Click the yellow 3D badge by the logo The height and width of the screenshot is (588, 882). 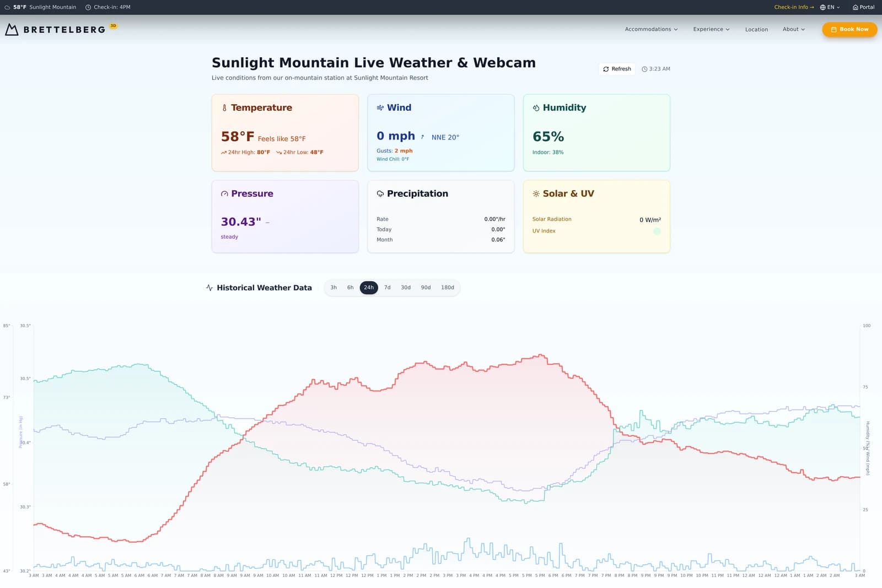[x=113, y=26]
